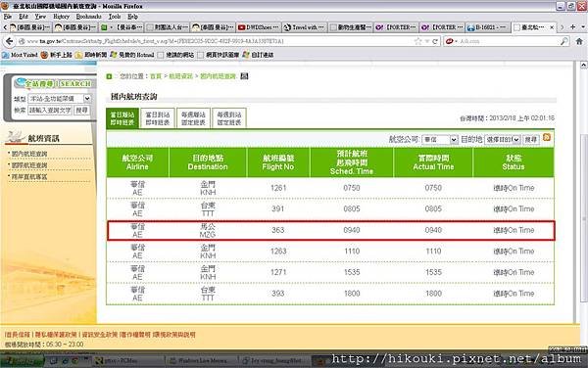
Task: Click the 搜尋 button in the site search box
Action: pos(81,110)
